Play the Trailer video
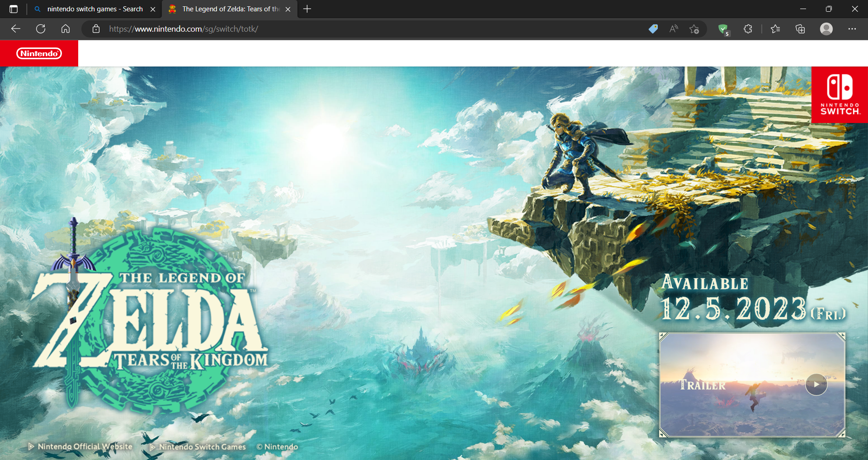The width and height of the screenshot is (868, 460). coord(816,384)
